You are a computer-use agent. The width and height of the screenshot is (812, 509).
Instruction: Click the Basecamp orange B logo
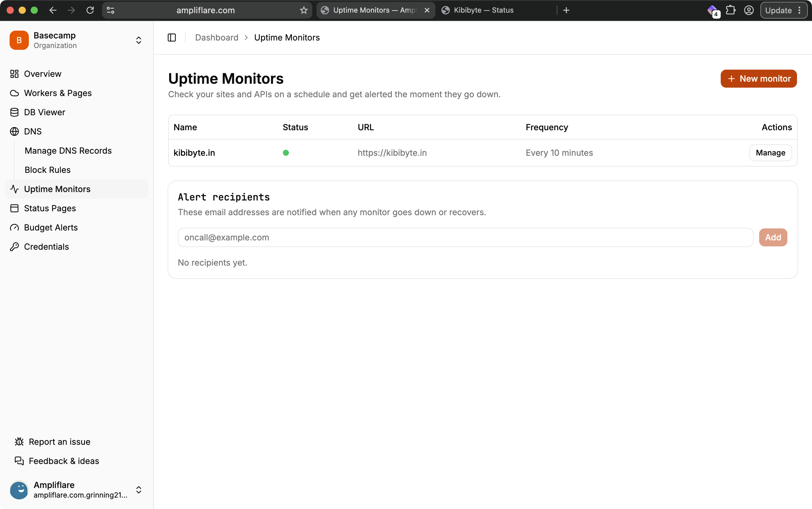[x=19, y=40]
